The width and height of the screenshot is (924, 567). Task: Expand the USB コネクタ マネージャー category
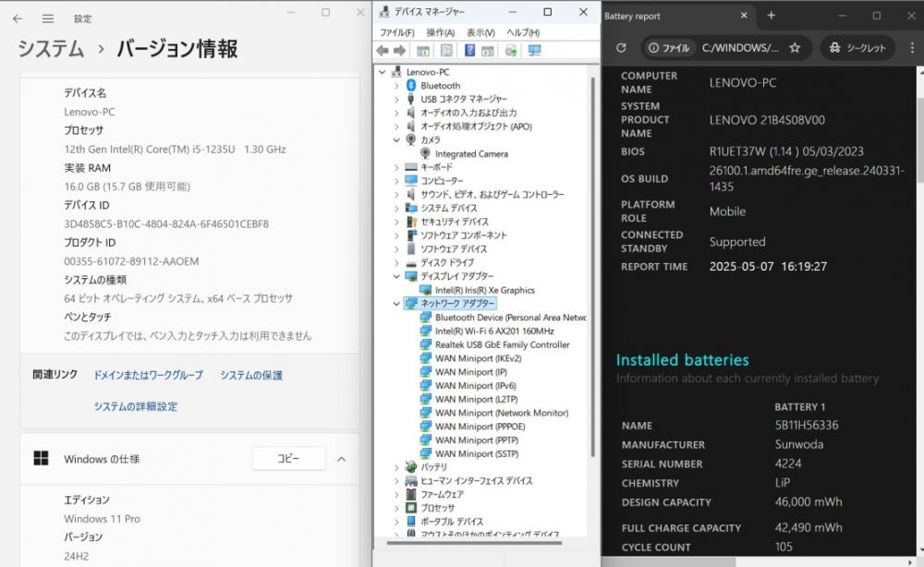pyautogui.click(x=396, y=99)
